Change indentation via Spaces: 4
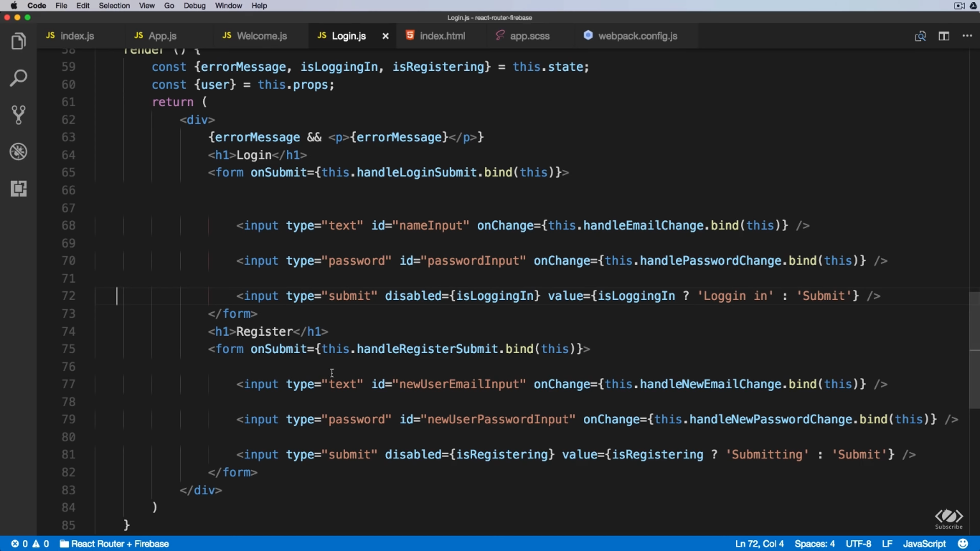 click(814, 544)
